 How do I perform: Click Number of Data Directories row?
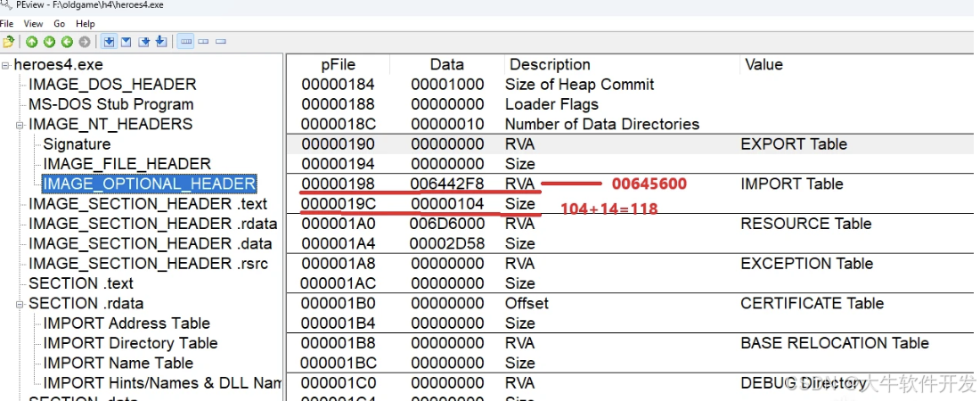[602, 125]
